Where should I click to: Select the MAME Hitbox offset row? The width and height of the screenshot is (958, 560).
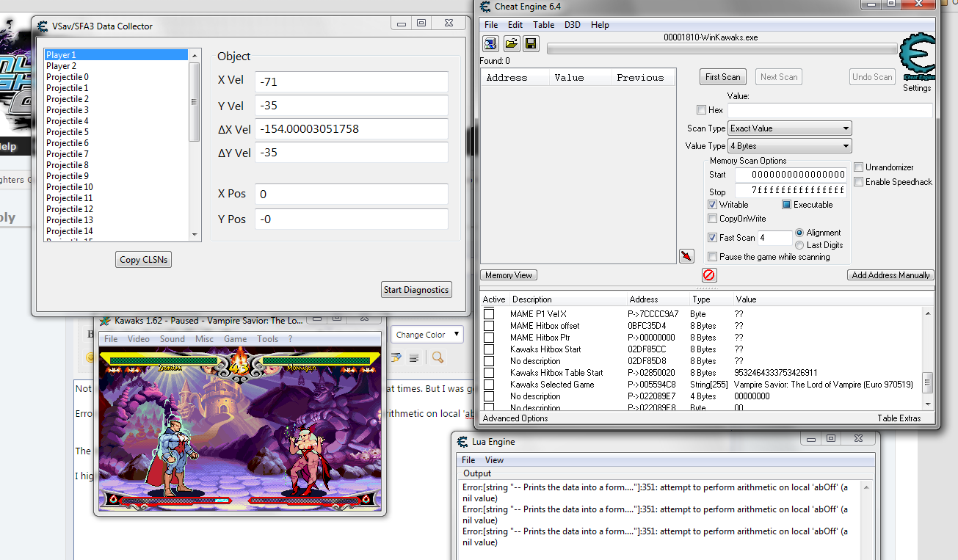(702, 326)
